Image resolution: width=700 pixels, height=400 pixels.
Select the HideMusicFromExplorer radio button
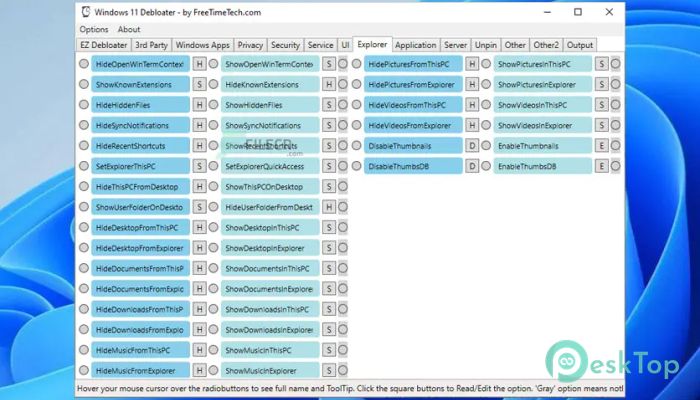(x=84, y=371)
